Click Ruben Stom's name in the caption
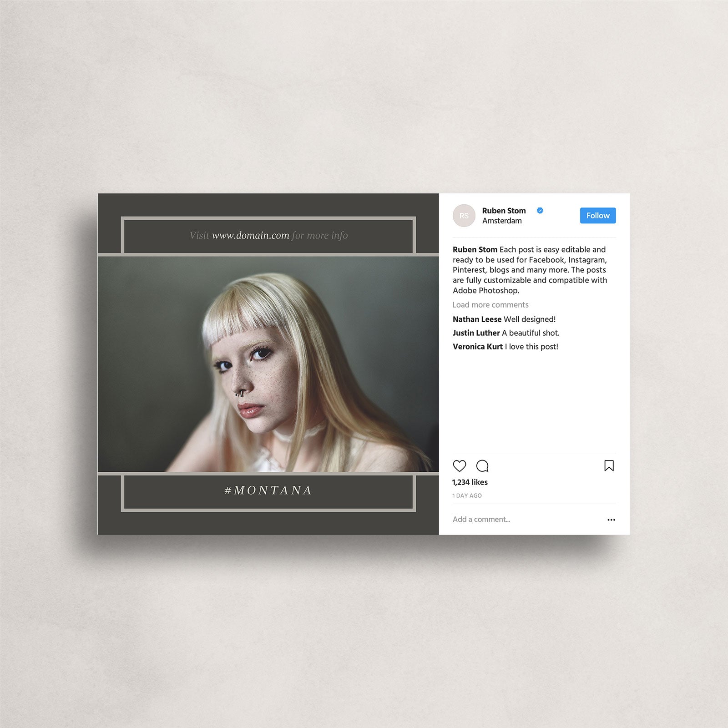 [x=475, y=249]
